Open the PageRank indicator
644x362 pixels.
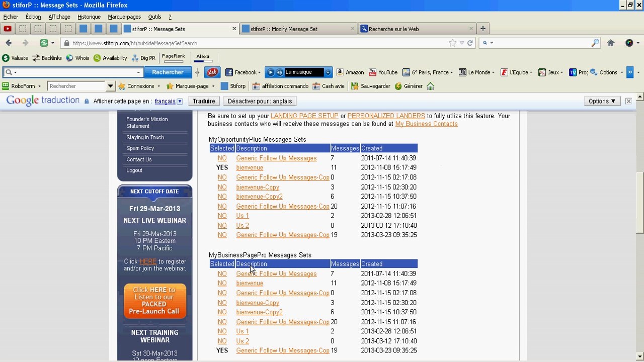173,58
